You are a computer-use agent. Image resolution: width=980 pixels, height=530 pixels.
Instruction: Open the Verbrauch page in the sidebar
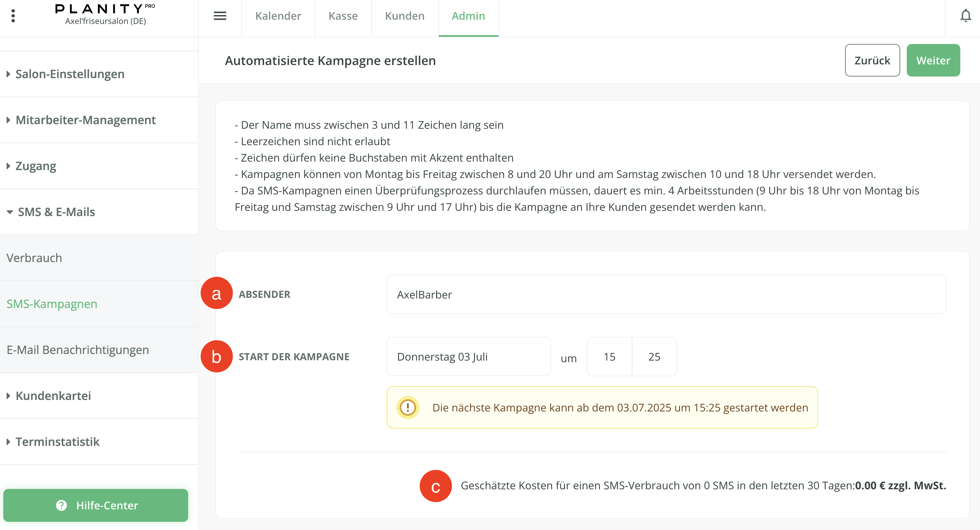coord(34,258)
